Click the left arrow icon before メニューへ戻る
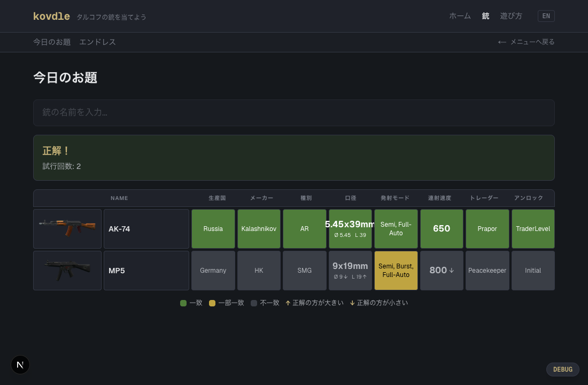This screenshot has height=385, width=588. (502, 42)
